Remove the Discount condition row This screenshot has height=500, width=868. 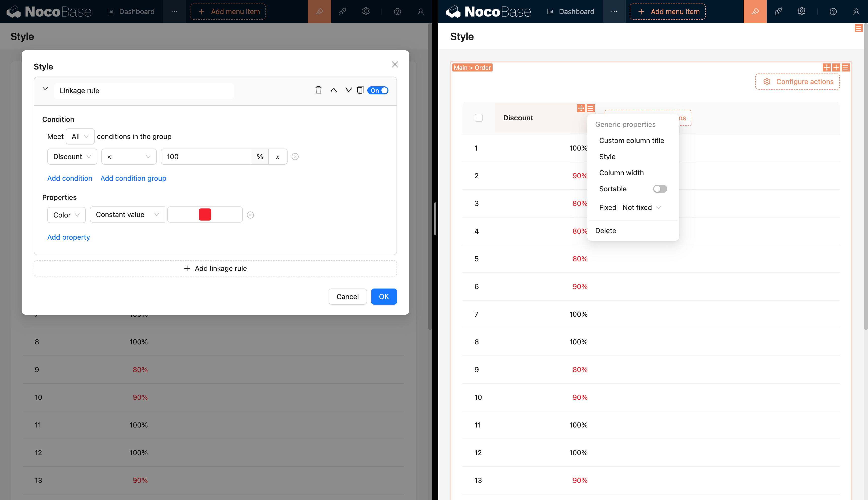click(295, 157)
